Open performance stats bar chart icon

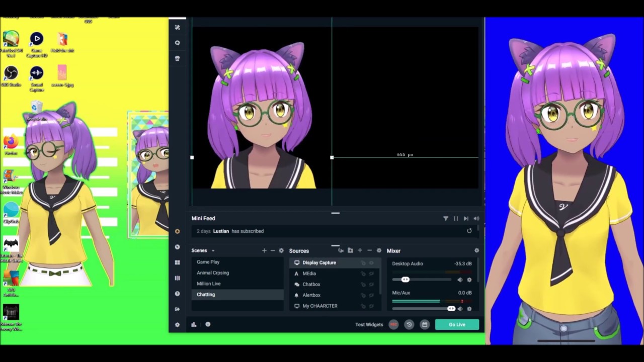[x=194, y=324]
